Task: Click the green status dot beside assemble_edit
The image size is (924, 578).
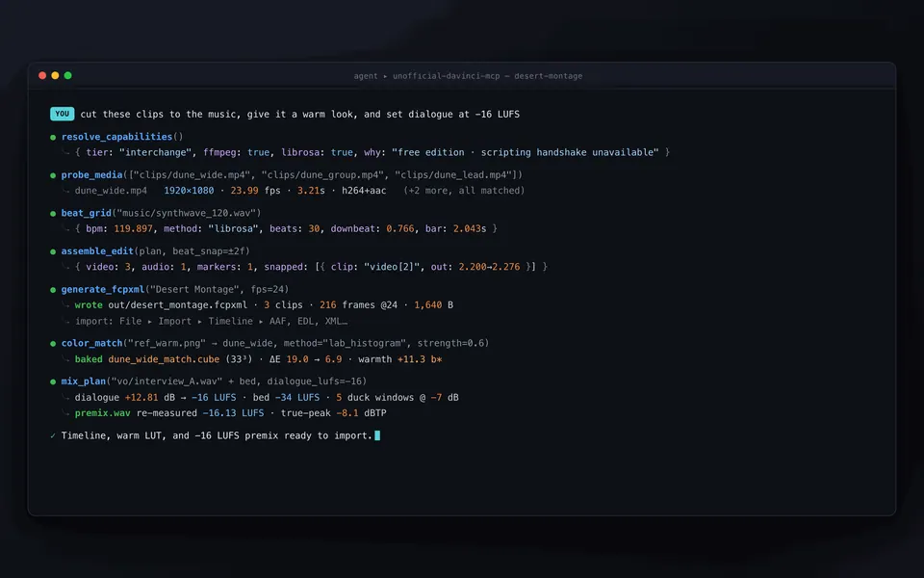Action: coord(53,251)
